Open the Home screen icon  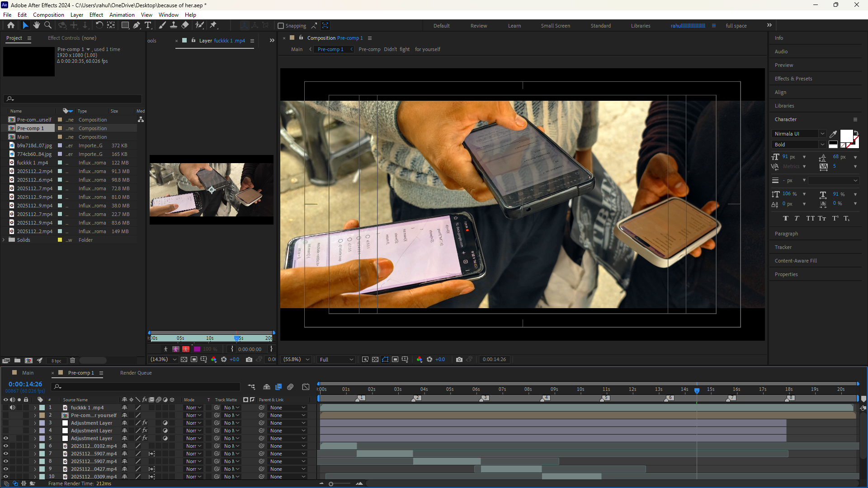click(x=11, y=25)
